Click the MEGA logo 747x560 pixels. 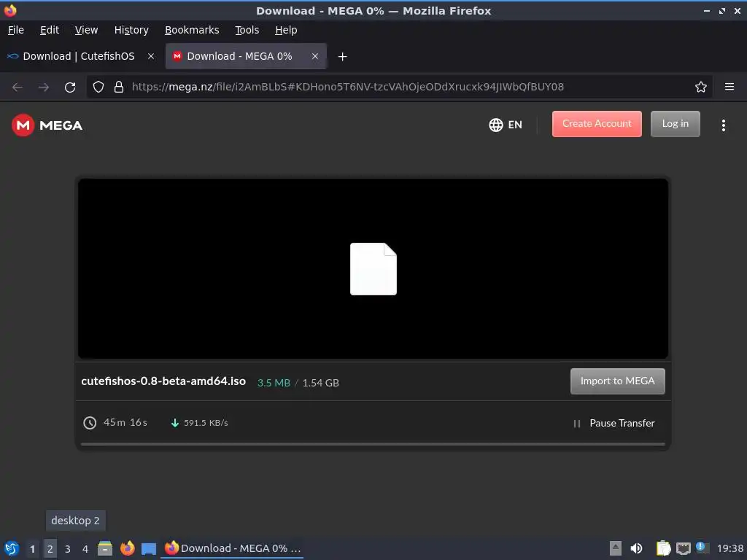[47, 125]
